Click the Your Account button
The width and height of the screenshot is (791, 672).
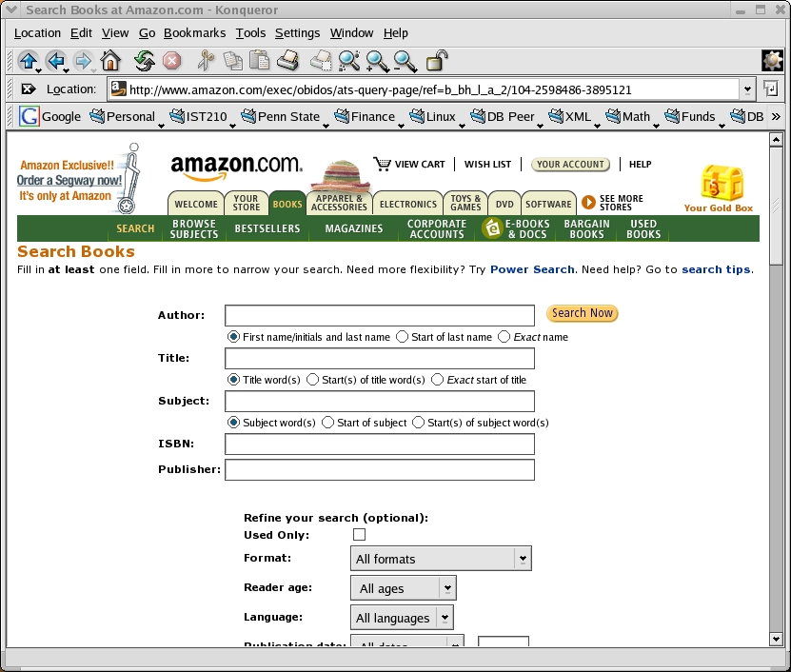[570, 164]
